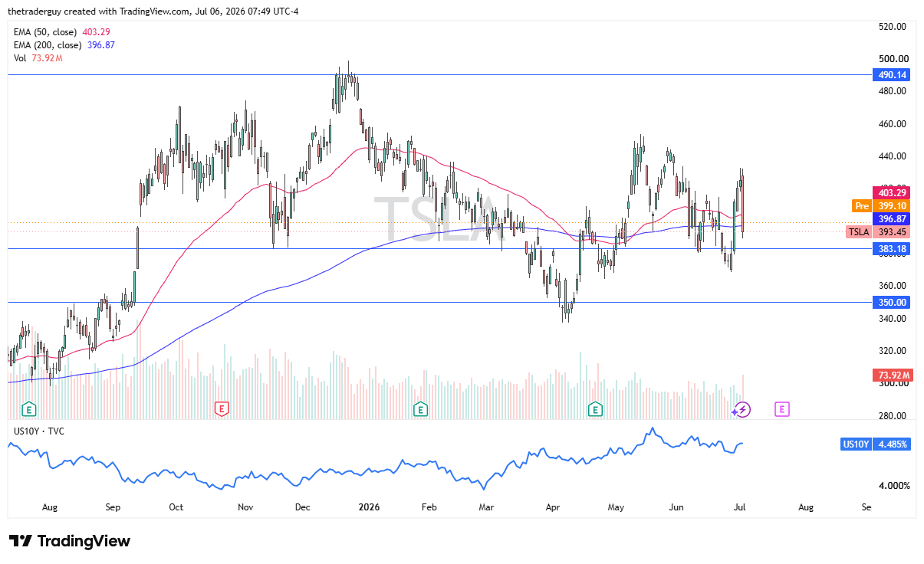The width and height of the screenshot is (924, 564).
Task: Select the US10Y · TVC pane legend
Action: (x=39, y=431)
